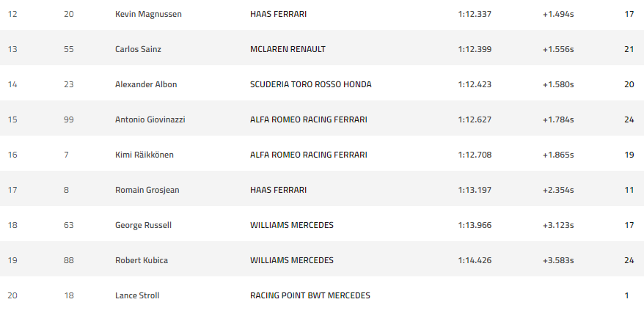Click Kubica's lap time 1:14.426
The width and height of the screenshot is (644, 313).
point(475,260)
